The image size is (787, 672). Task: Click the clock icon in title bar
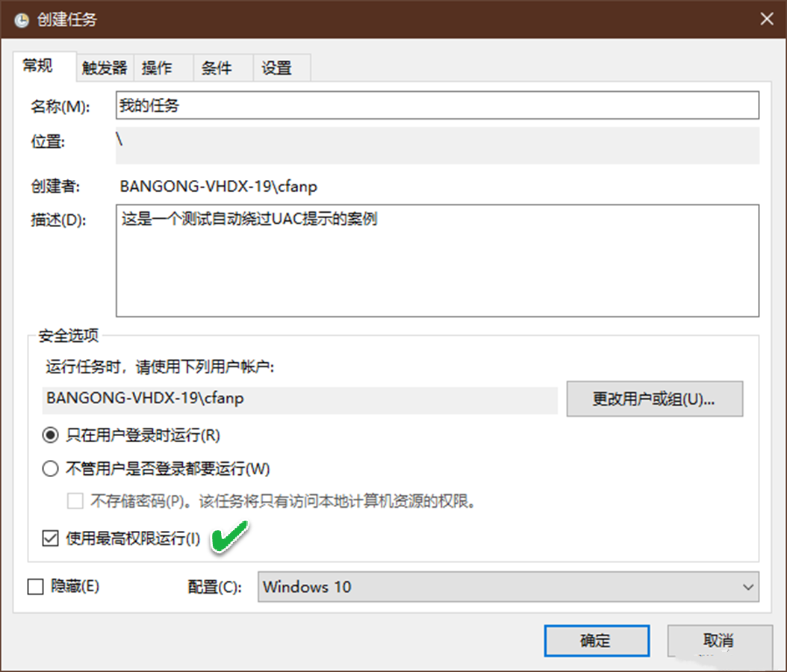[20, 18]
